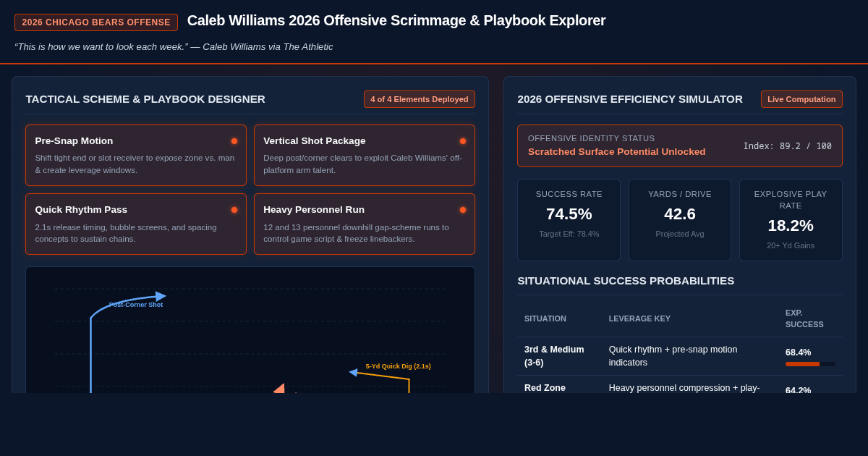This screenshot has width=868, height=456.
Task: Toggle the Heavy Personnel Run card
Action: [x=365, y=224]
